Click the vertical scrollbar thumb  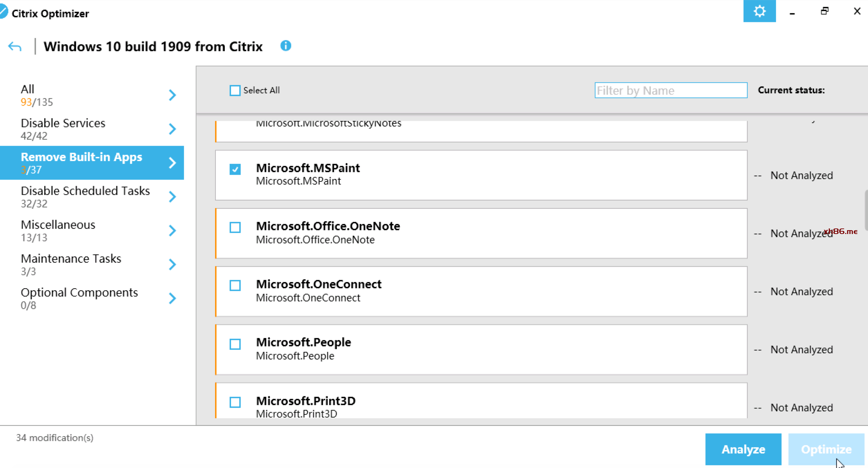coord(866,210)
